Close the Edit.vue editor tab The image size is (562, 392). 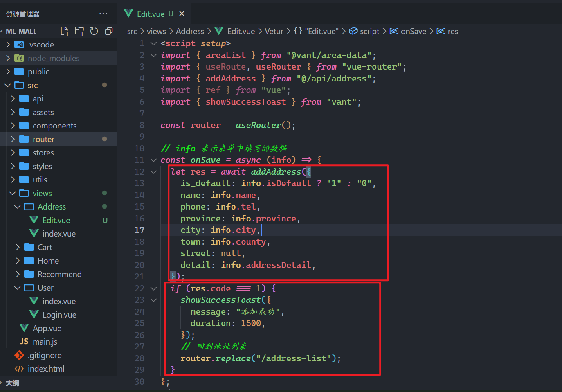tap(182, 14)
